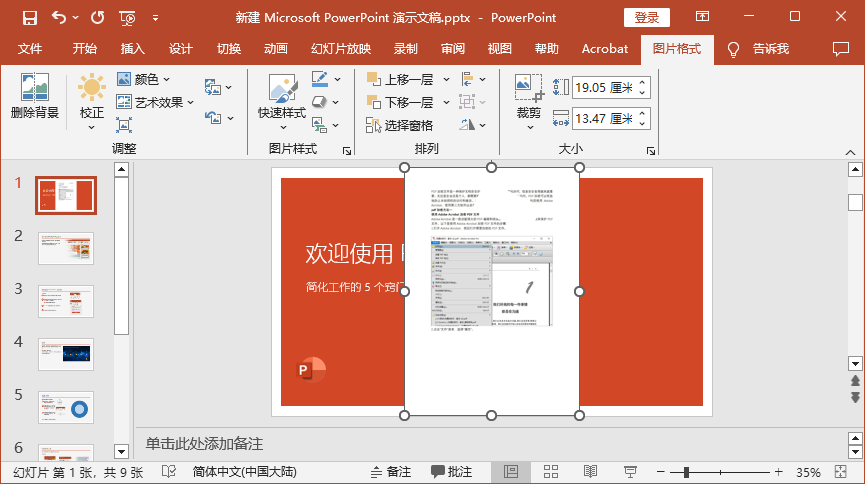Viewport: 865px width, 484px height.
Task: Click 上移一层 bring forward
Action: click(401, 79)
